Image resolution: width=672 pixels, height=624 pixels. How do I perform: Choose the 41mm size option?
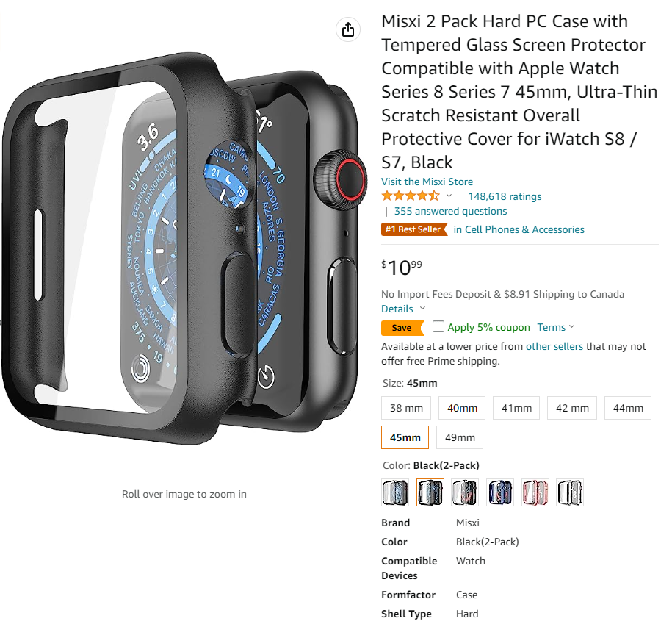[x=516, y=408]
